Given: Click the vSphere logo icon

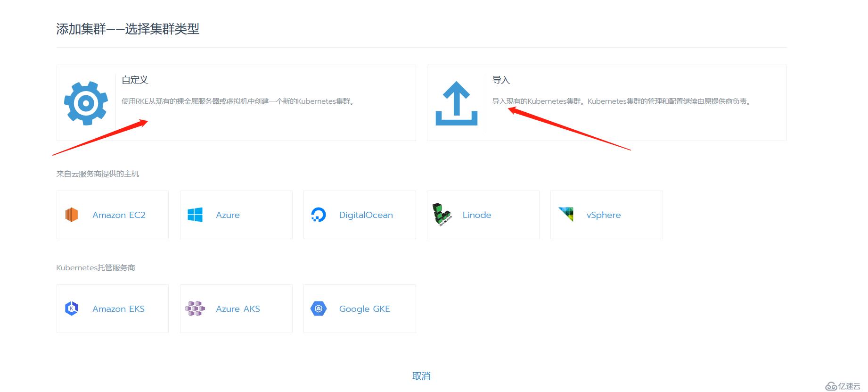Looking at the screenshot, I should click(x=566, y=214).
